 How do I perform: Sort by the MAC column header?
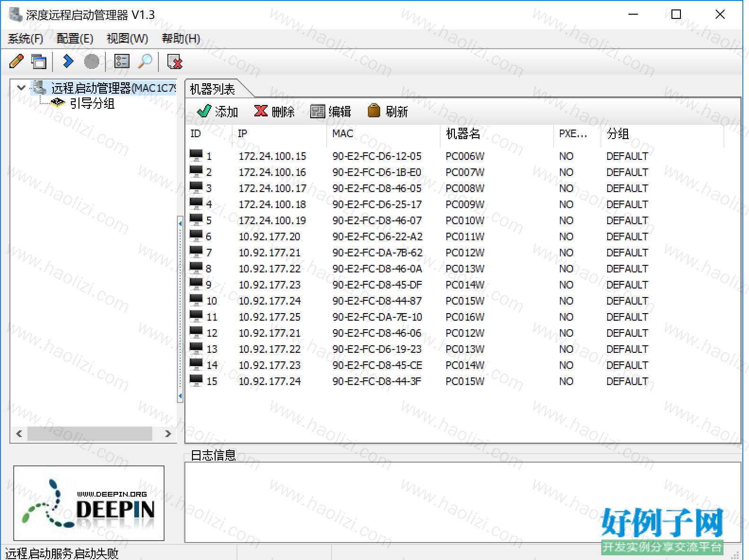coord(383,134)
